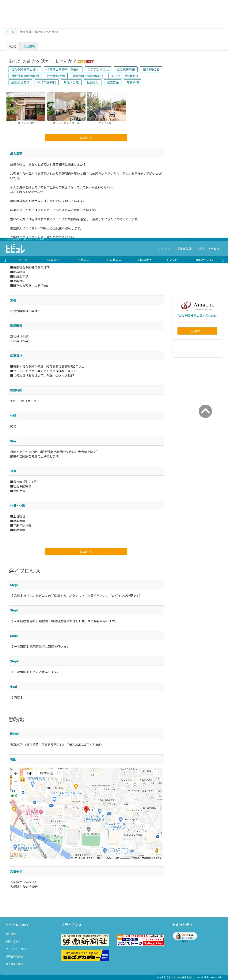This screenshot has height=980, width=228.
Task: Open 新着求人 in the navigation bar
Action: [x=53, y=260]
